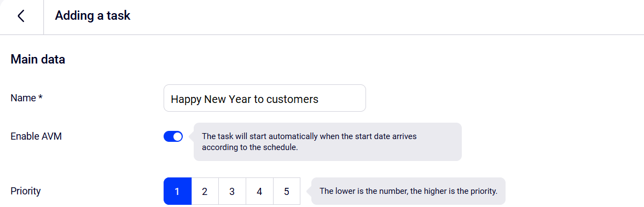644x207 pixels.
Task: Pick priority option 4
Action: pyautogui.click(x=259, y=191)
